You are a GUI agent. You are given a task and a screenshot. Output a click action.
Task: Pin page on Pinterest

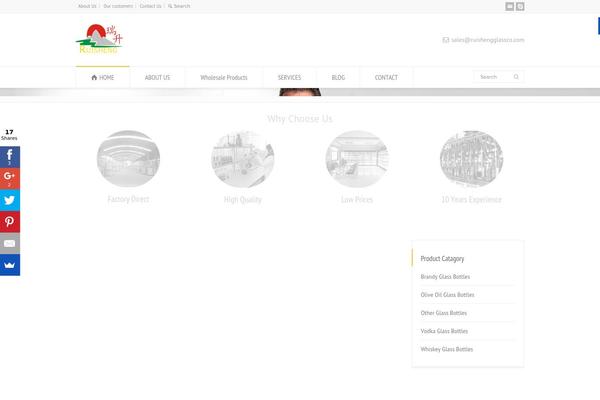[10, 222]
